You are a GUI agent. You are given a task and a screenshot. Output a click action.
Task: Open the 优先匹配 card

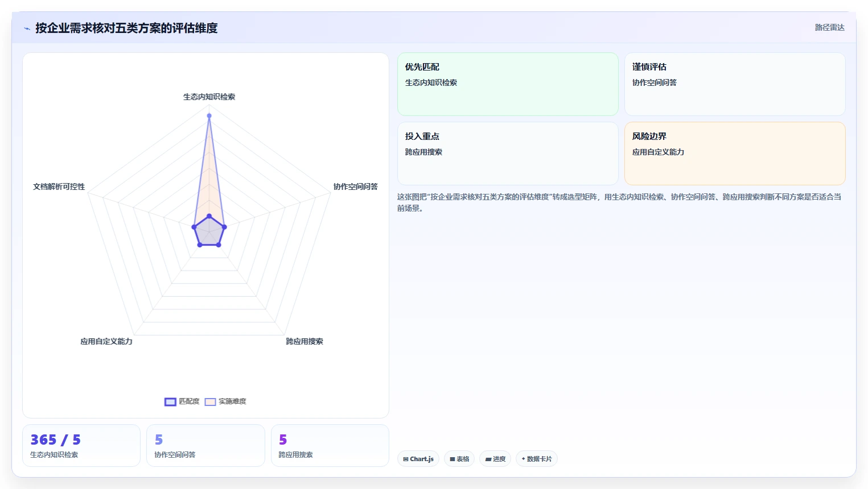tap(508, 84)
